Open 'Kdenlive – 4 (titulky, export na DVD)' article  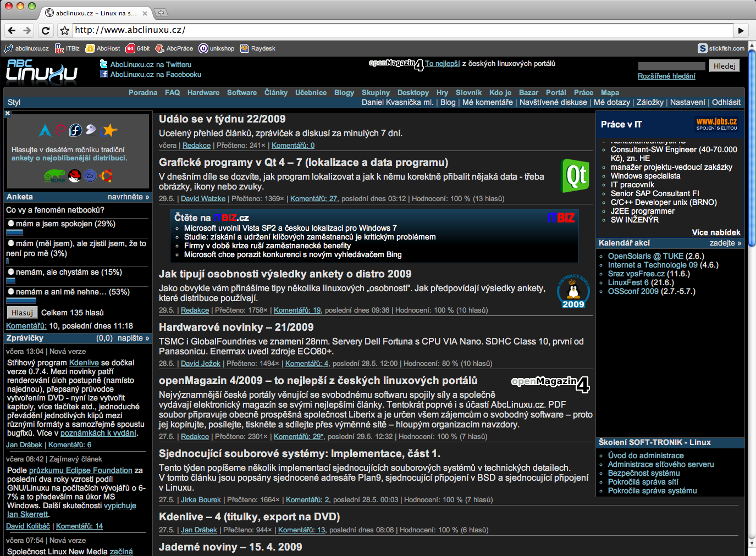pos(250,516)
